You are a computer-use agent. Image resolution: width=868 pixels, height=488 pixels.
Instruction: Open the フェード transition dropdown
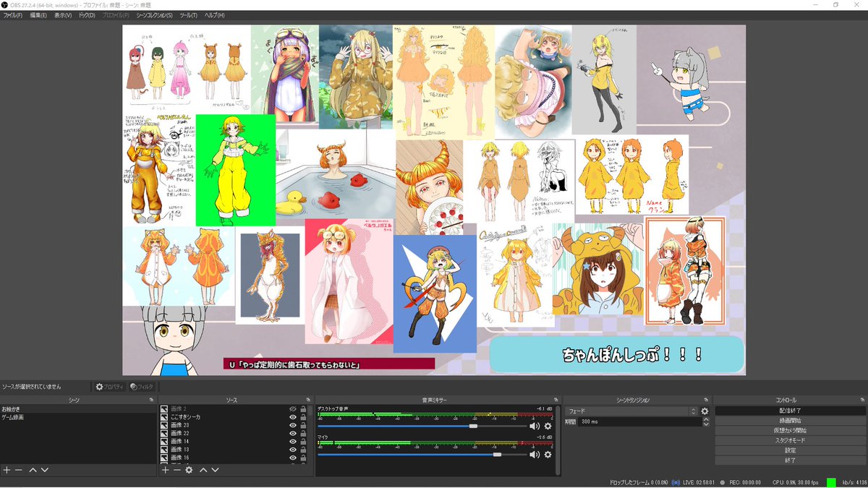(x=631, y=411)
